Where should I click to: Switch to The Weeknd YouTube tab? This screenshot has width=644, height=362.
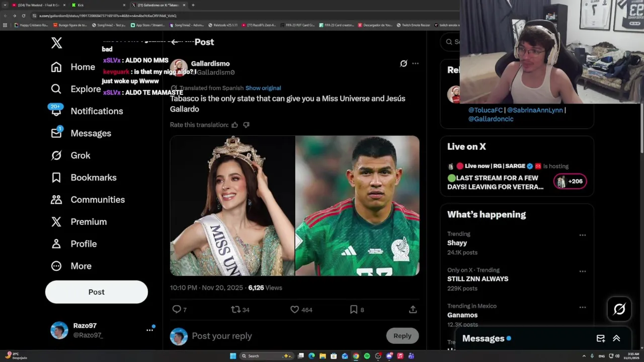38,5
